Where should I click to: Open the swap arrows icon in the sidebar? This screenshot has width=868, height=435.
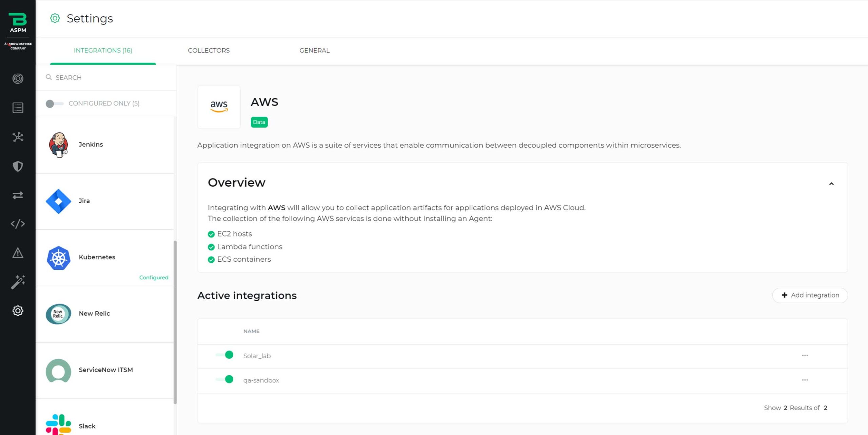coord(18,195)
